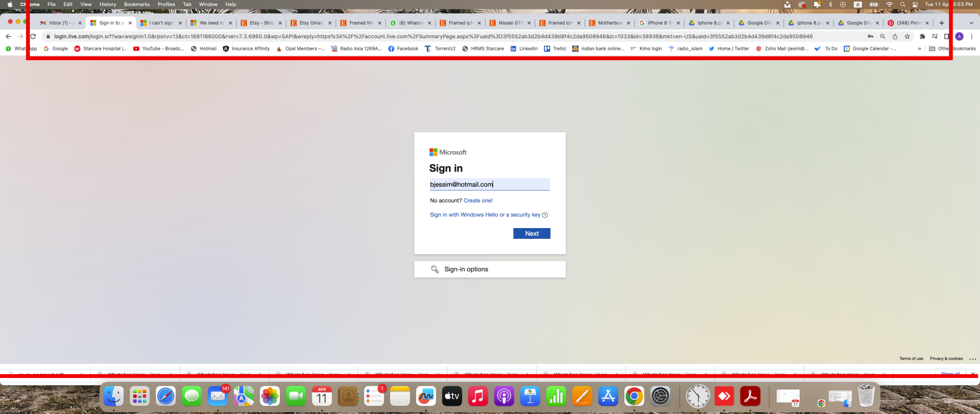The height and width of the screenshot is (414, 980).
Task: Open Podcasts app in the Dock
Action: point(504,396)
